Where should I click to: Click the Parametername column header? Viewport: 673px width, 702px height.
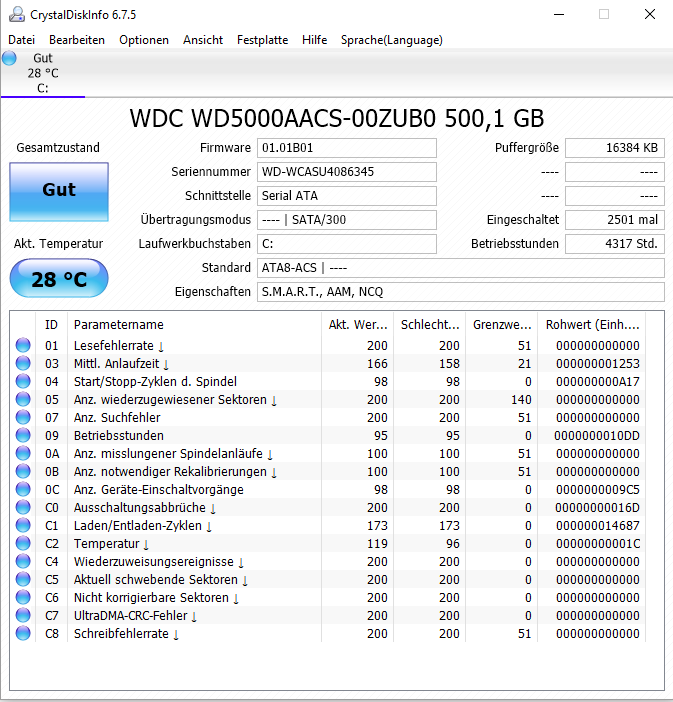point(194,325)
